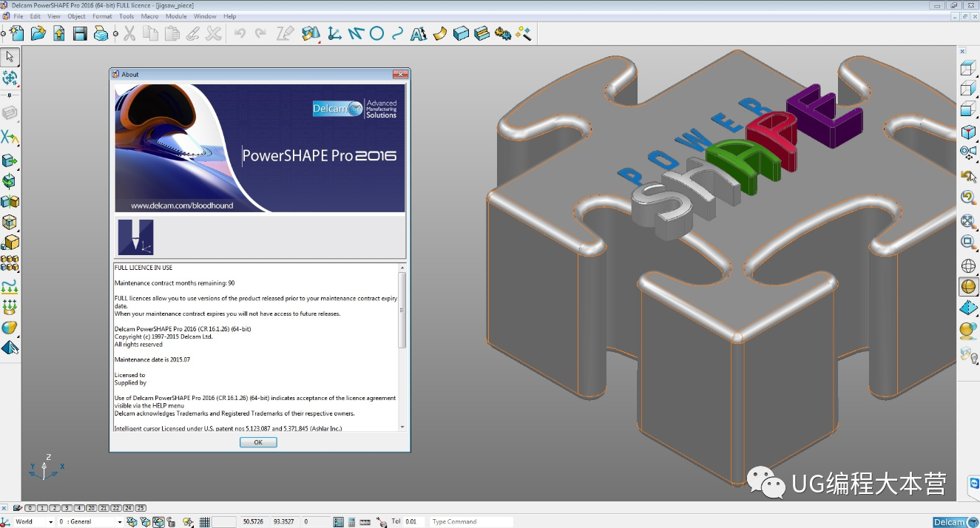Click the Paste clipboard icon
Screen dimensions: 980x528
point(172,33)
